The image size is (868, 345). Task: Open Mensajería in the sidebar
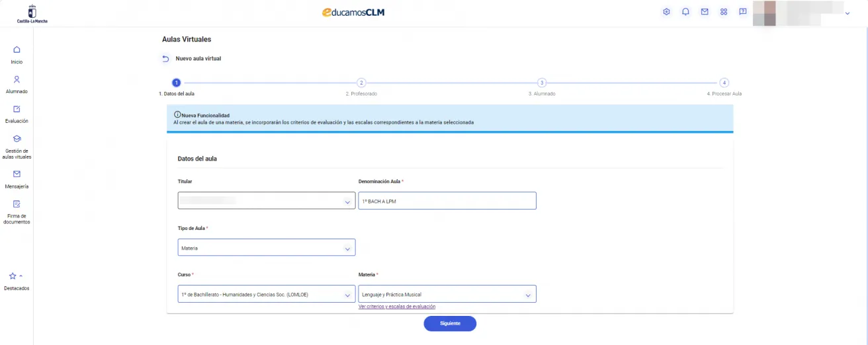tap(17, 179)
